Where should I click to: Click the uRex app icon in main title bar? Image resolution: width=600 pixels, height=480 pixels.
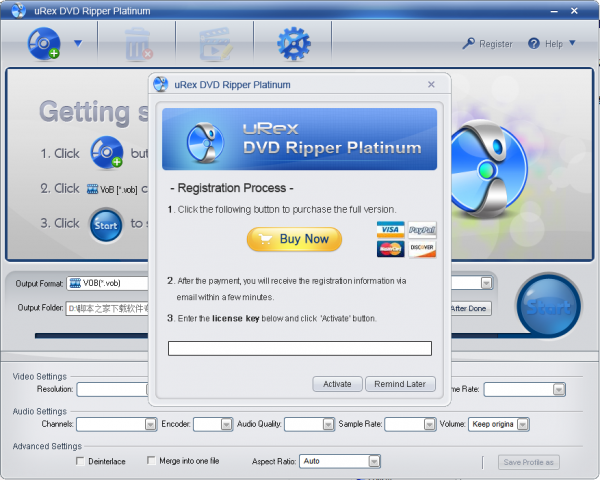point(19,11)
